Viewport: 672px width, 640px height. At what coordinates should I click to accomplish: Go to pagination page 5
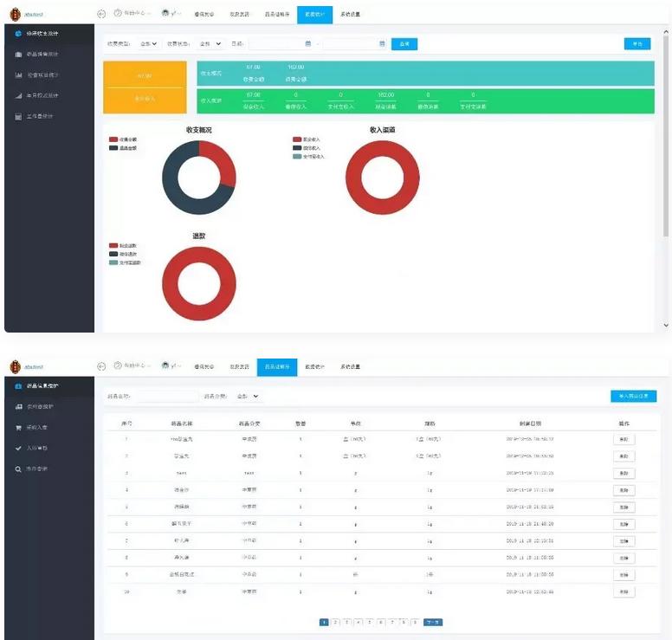click(x=370, y=622)
